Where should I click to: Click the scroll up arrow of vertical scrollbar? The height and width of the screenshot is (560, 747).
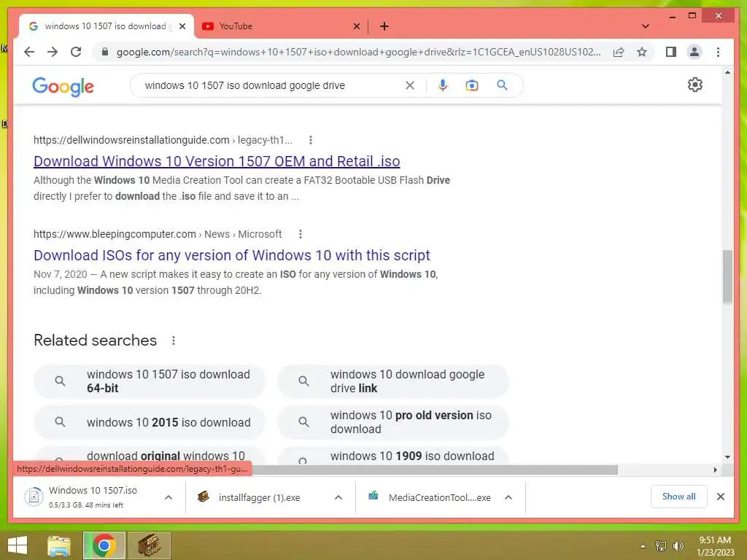(727, 72)
